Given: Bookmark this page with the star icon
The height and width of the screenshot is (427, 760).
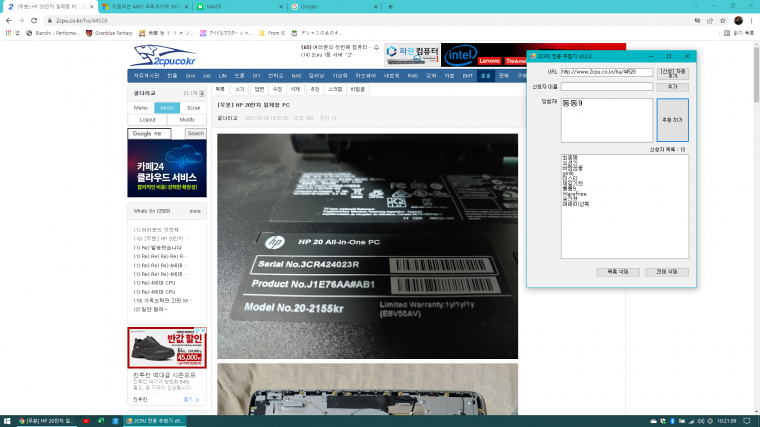Looking at the screenshot, I should (x=723, y=20).
